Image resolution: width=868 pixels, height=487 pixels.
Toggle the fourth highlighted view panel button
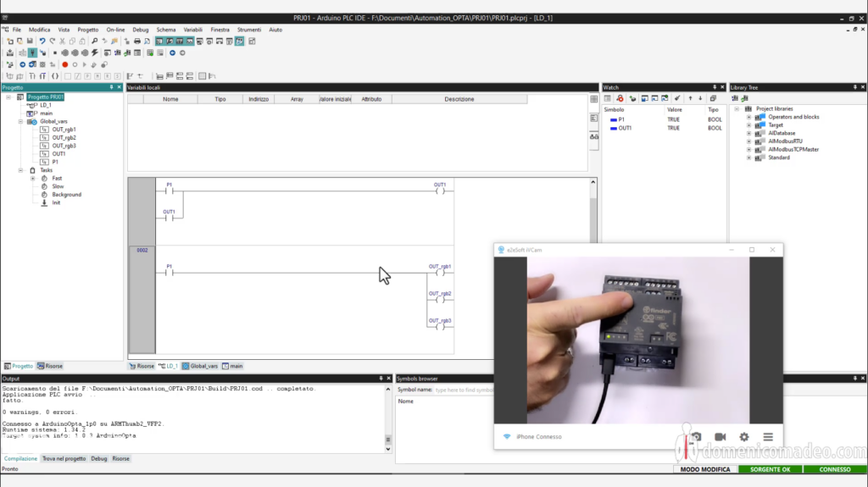click(x=190, y=41)
